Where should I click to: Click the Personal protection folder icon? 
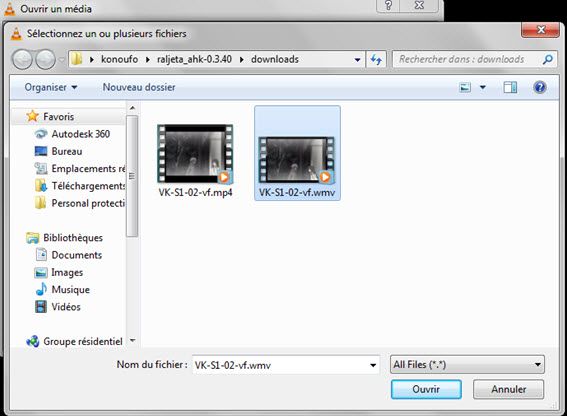[40, 203]
